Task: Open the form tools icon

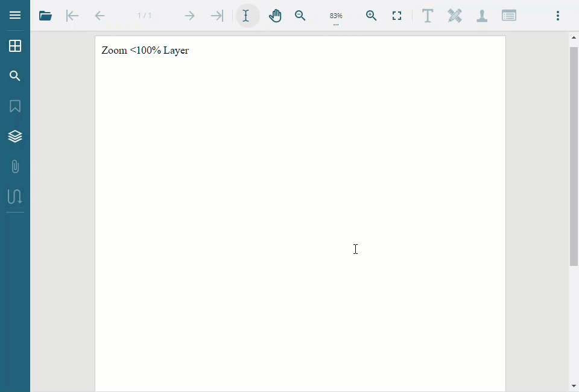Action: coord(509,16)
